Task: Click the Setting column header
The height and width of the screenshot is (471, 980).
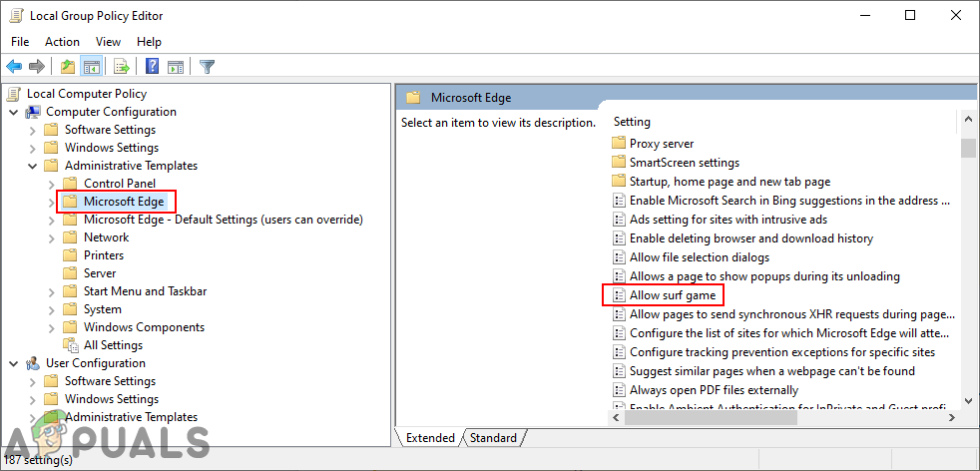Action: [632, 122]
